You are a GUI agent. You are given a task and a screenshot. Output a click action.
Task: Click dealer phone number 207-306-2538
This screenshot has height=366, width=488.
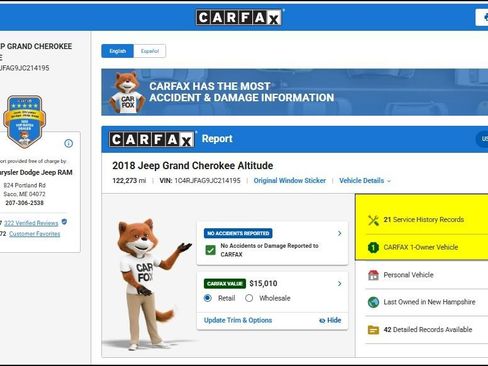24,203
